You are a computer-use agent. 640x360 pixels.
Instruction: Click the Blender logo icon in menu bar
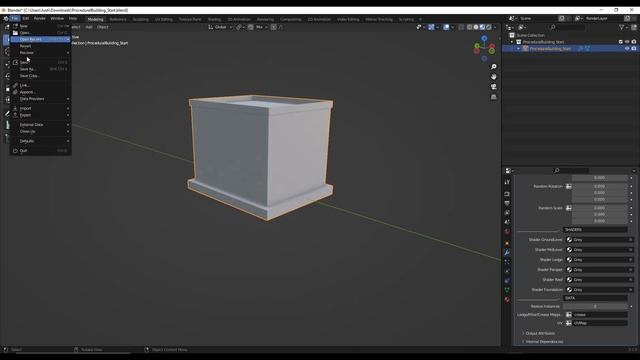click(x=6, y=19)
